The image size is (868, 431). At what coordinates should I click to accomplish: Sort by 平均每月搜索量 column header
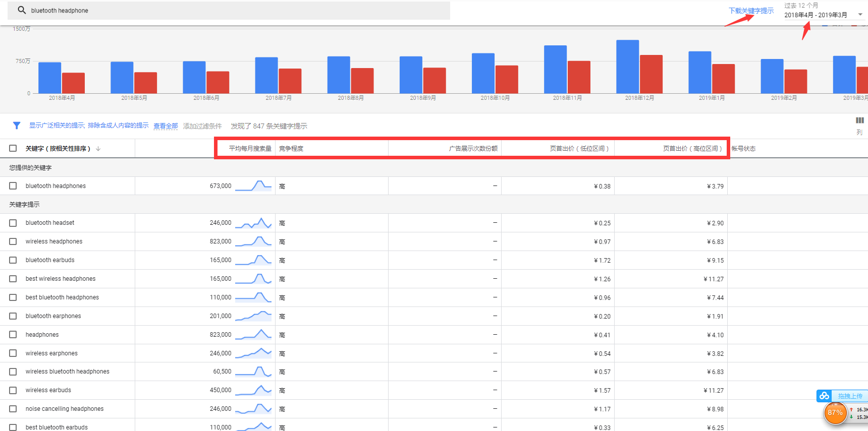(x=250, y=149)
